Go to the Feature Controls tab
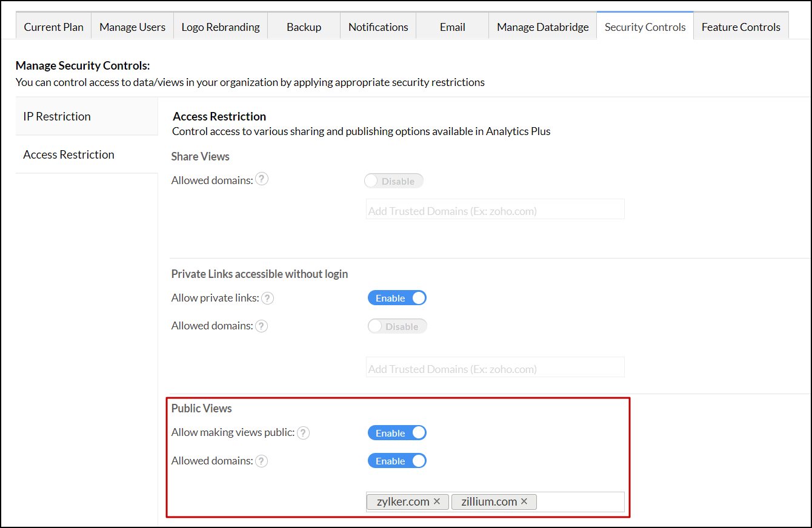Viewport: 812px width, 528px height. 740,27
